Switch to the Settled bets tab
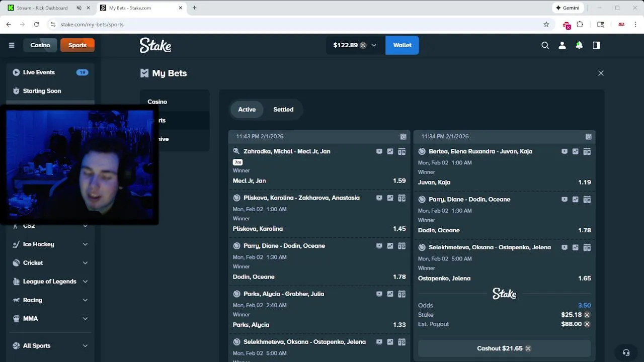This screenshot has width=644, height=362. tap(283, 110)
